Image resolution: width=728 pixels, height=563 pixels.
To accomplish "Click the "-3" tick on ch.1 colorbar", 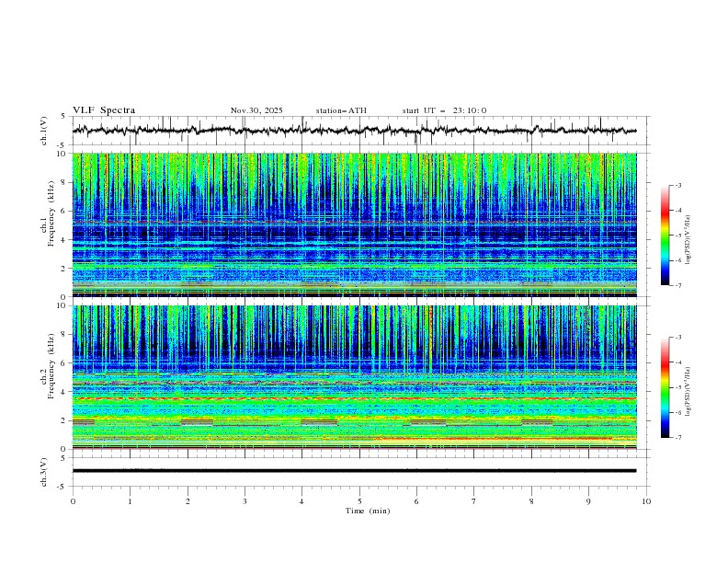I will tap(677, 185).
